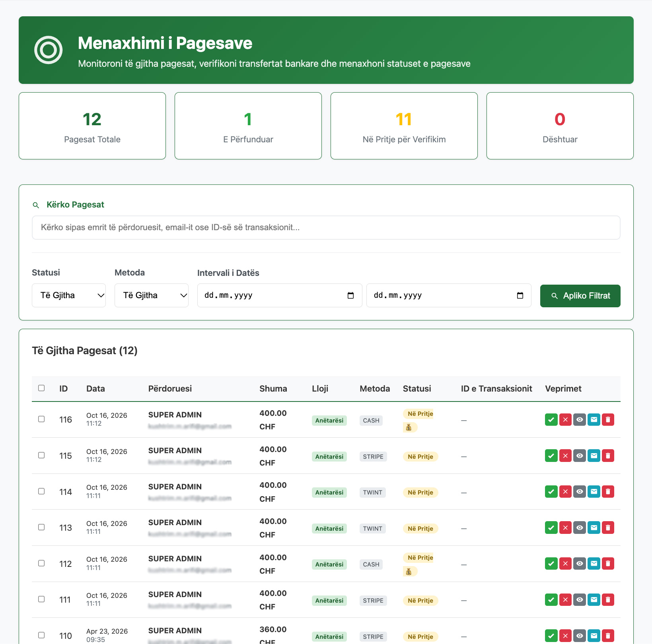Click TWINT method badge on payment 113

coord(372,529)
